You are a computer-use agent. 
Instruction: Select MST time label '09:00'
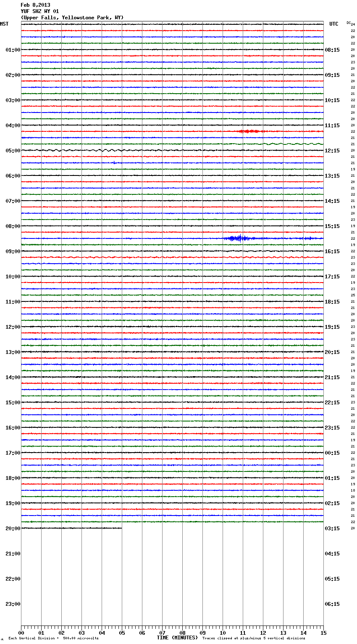[x=13, y=251]
